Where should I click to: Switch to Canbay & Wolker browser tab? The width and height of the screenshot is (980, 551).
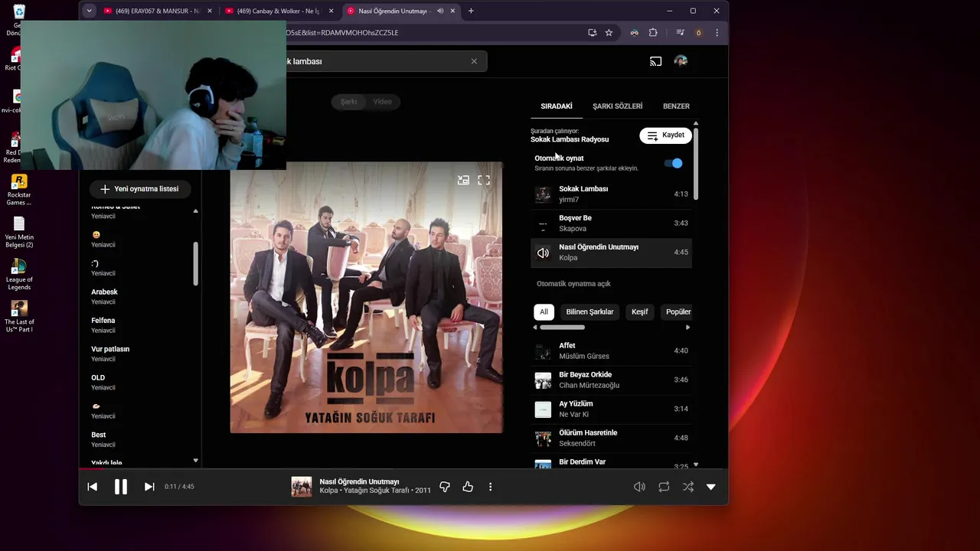pos(278,11)
